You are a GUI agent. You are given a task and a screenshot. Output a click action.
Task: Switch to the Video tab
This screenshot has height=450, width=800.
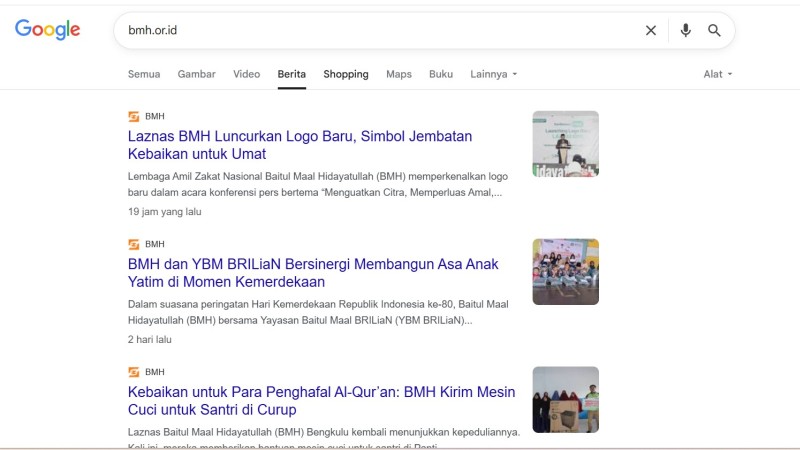coord(246,74)
